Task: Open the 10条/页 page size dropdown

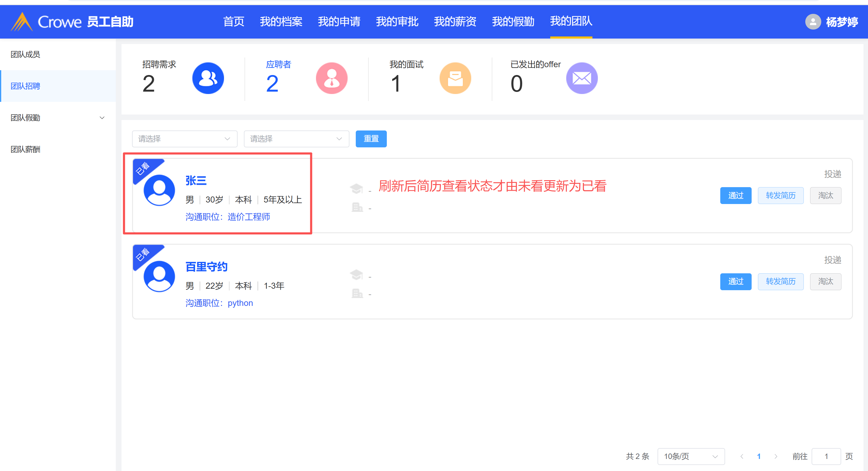Action: 691,456
